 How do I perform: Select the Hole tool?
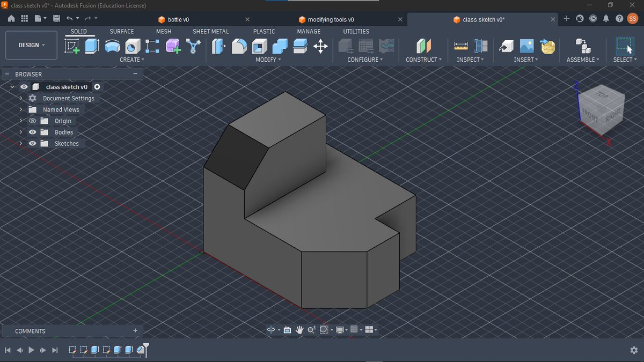coord(133,46)
